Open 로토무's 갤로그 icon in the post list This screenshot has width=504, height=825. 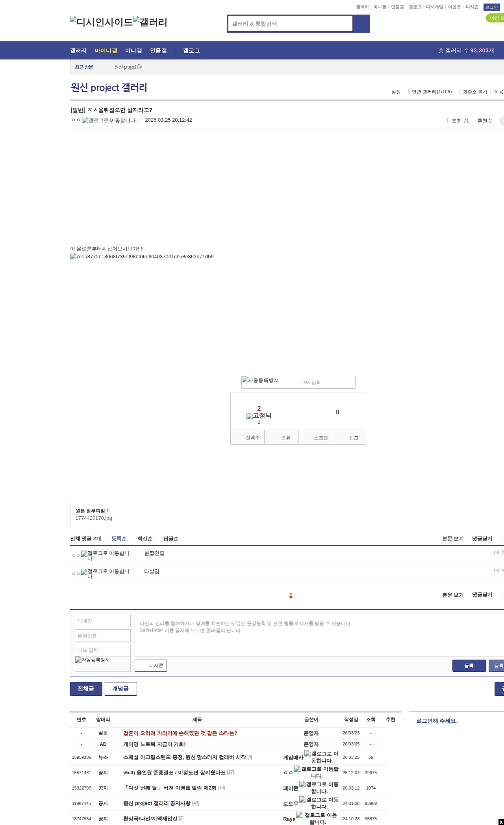(x=319, y=803)
